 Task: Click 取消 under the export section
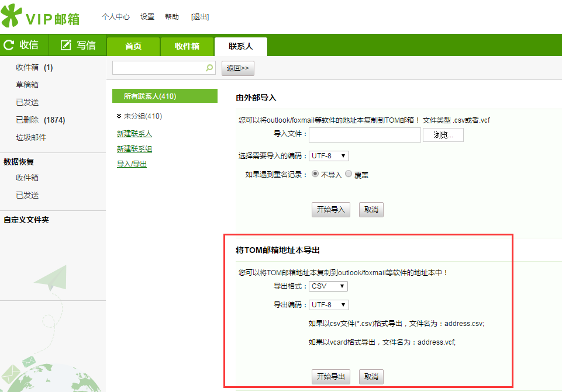(x=371, y=377)
